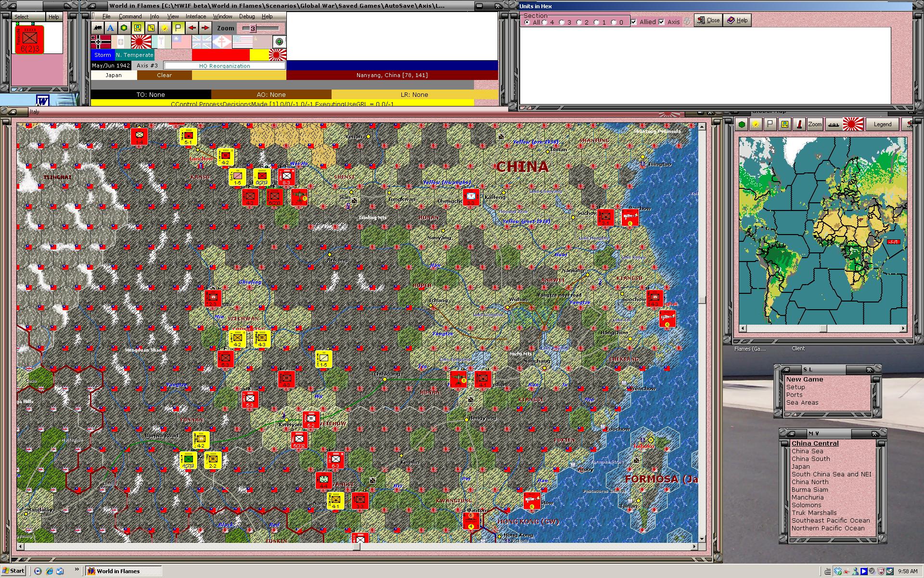Click the main map horizontal scrollbar thumb
Image resolution: width=924 pixels, height=578 pixels.
pos(357,547)
